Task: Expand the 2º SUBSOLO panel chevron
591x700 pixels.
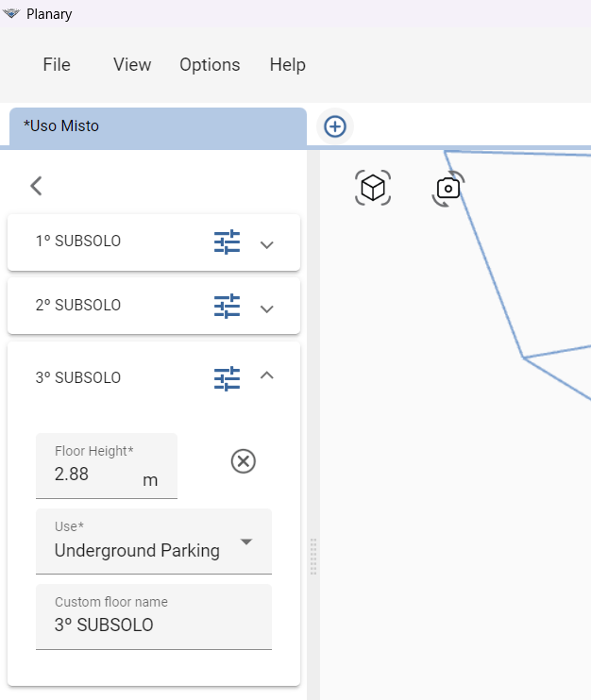Action: coord(266,308)
